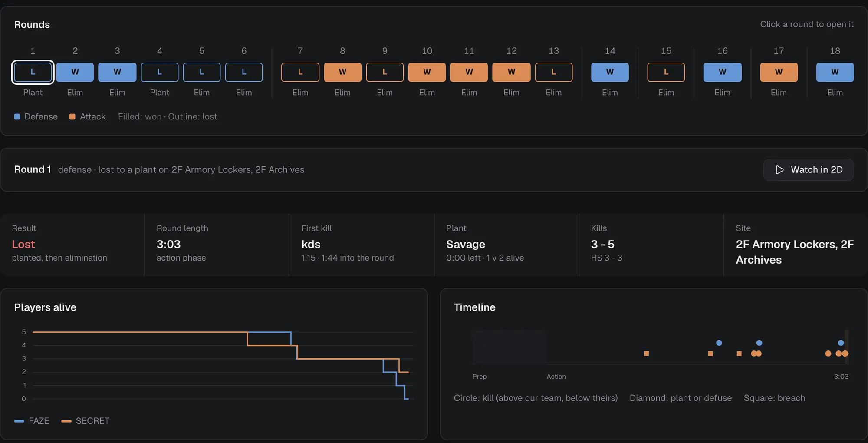Toggle the SECRET series in chart legend

85,421
